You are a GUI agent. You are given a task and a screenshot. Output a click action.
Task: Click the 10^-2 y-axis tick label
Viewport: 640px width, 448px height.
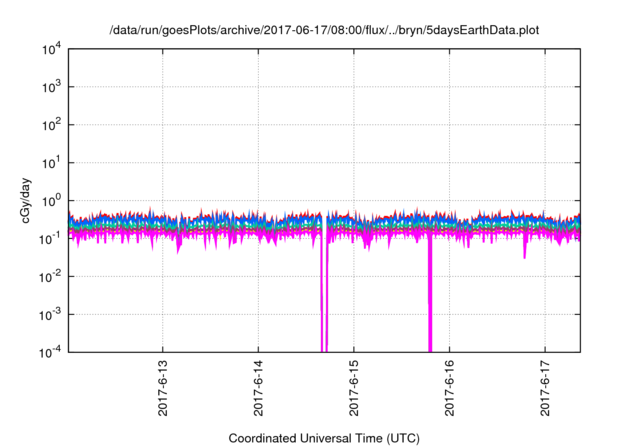pyautogui.click(x=50, y=277)
